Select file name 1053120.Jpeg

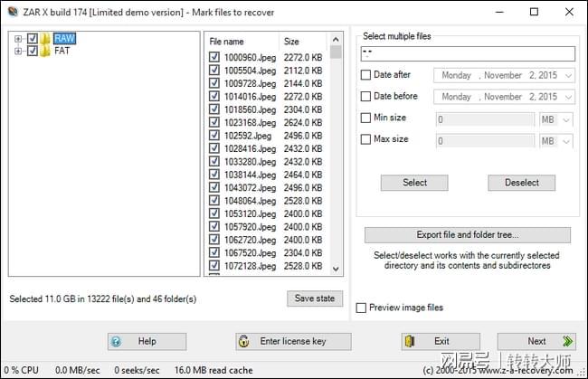(250, 213)
